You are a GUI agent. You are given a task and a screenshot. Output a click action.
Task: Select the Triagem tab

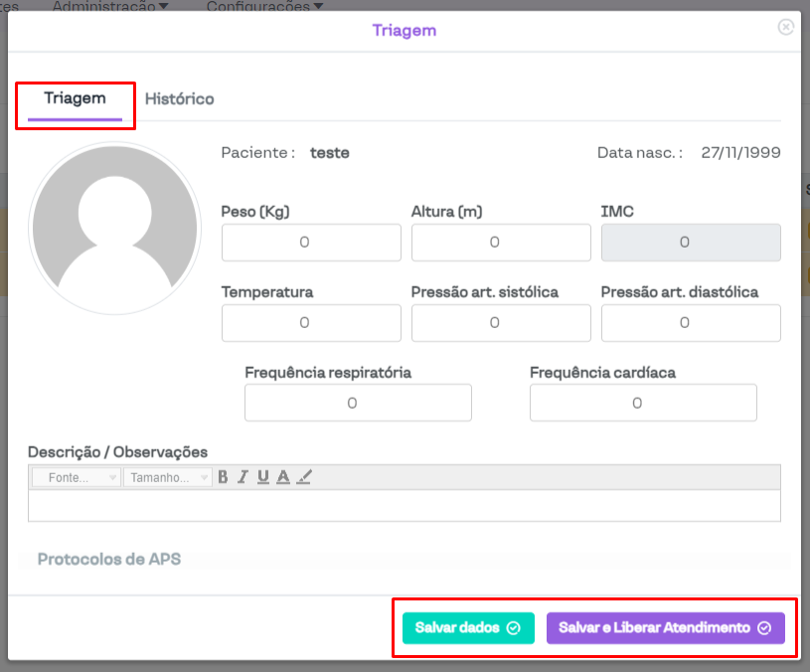point(75,98)
